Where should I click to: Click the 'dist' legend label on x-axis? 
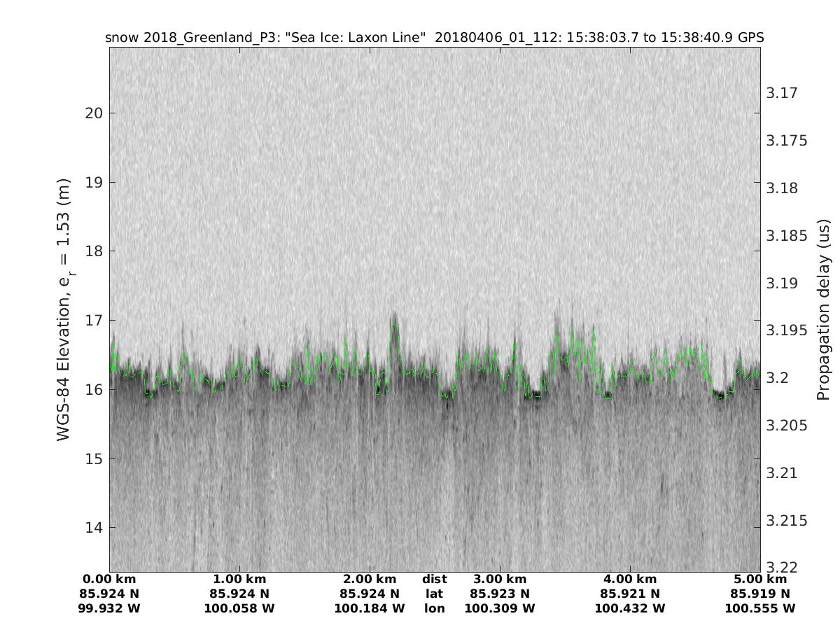click(434, 580)
